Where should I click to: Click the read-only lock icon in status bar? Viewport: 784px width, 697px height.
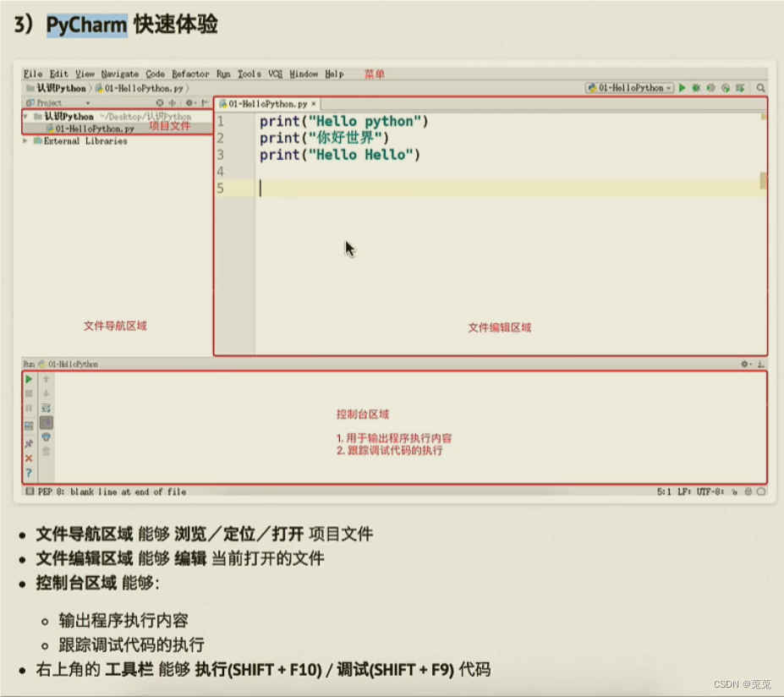point(734,492)
